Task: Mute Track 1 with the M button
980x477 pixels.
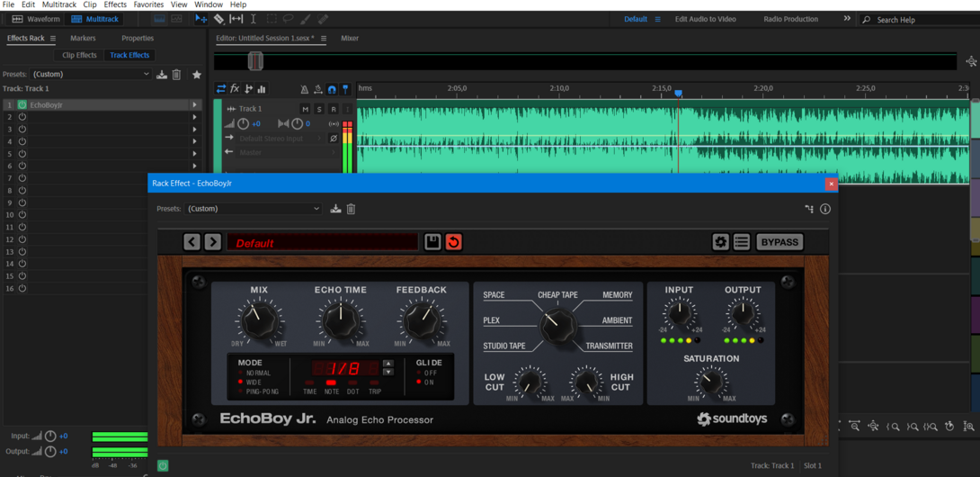Action: tap(305, 109)
